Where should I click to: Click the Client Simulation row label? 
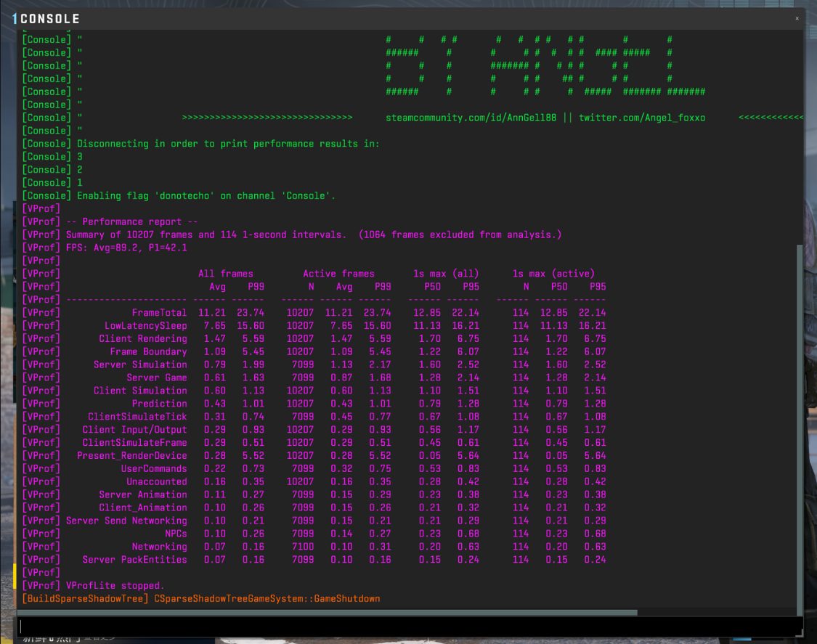pos(140,391)
